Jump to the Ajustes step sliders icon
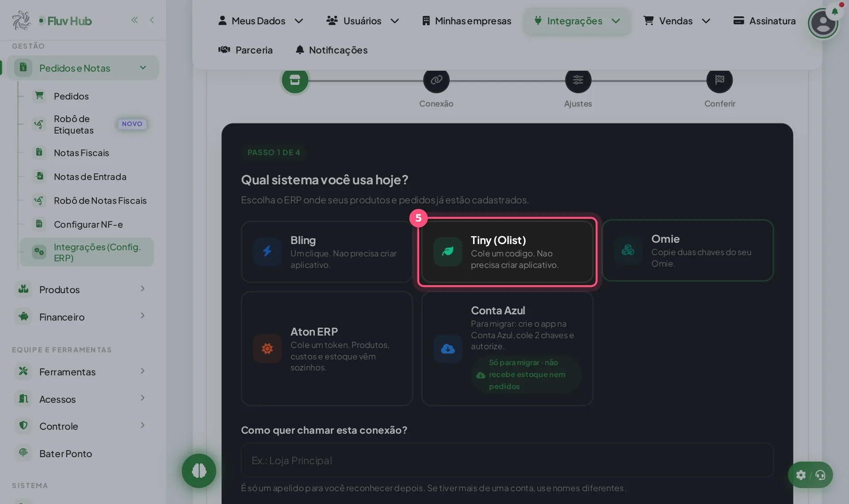This screenshot has width=849, height=504. (x=578, y=80)
